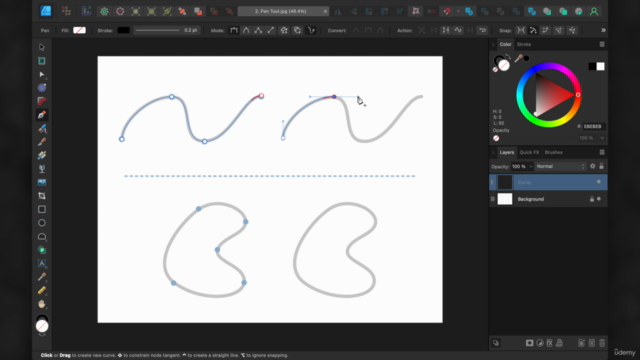Enable Smart mode for the Pen tool
640x360 pixels.
tap(246, 30)
